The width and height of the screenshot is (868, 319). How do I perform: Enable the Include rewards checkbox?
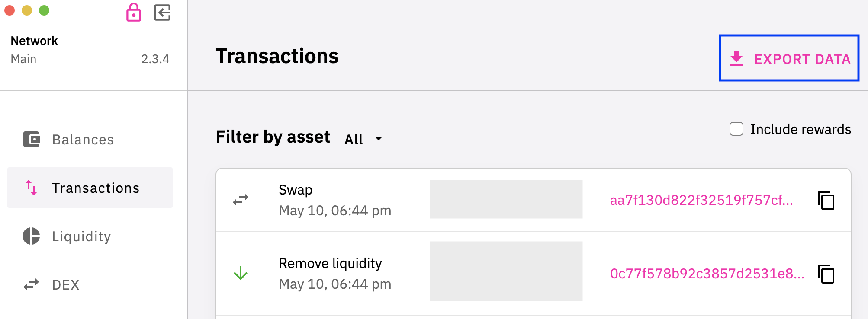736,129
